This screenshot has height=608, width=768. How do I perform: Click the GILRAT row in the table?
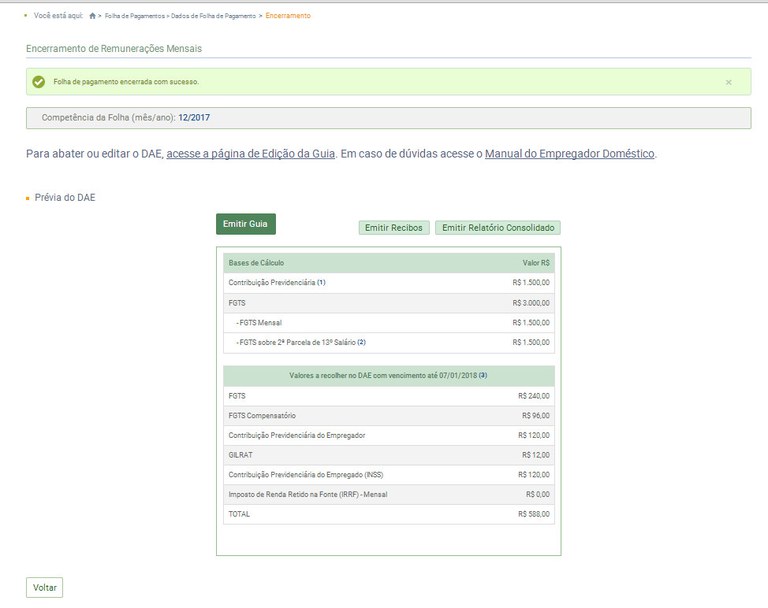click(x=388, y=455)
